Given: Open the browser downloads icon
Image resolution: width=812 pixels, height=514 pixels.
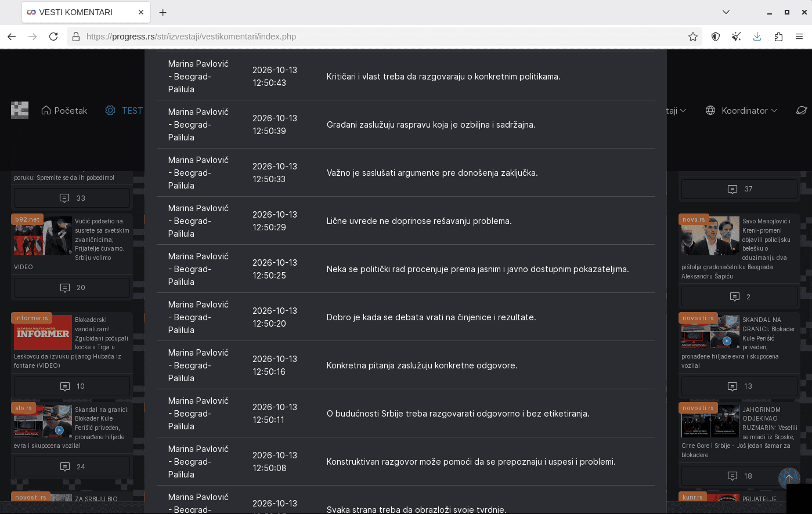Looking at the screenshot, I should (757, 37).
